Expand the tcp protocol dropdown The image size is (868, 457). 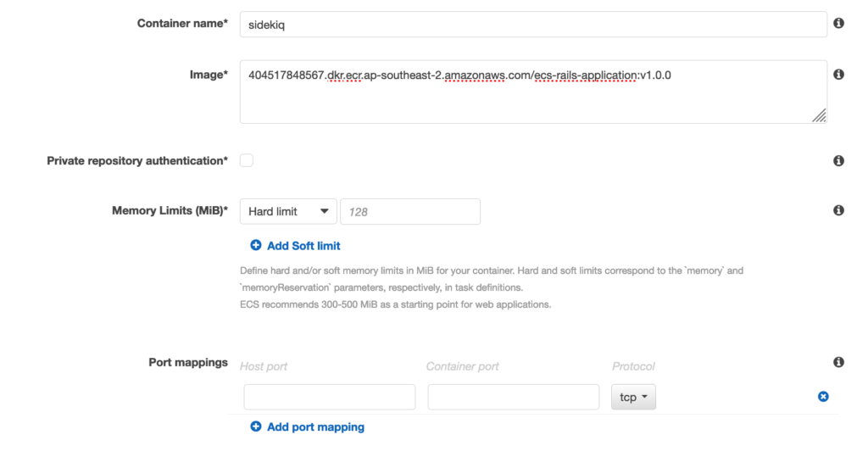coord(633,397)
